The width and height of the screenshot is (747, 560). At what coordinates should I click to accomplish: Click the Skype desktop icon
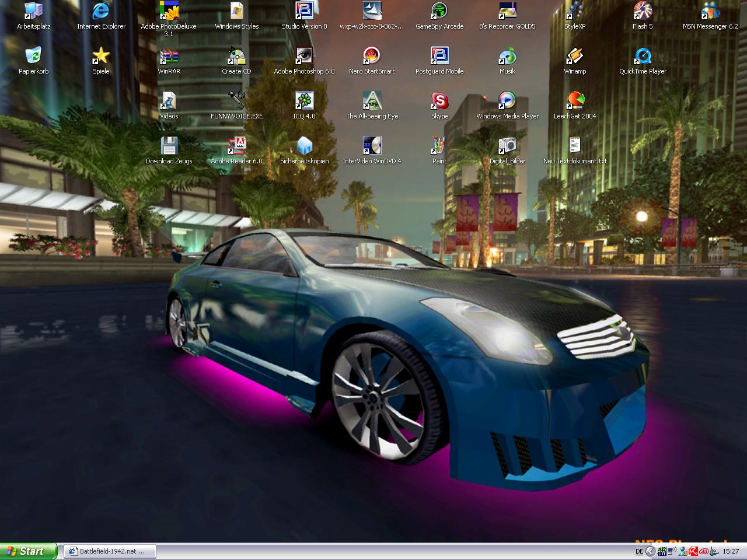point(439,106)
